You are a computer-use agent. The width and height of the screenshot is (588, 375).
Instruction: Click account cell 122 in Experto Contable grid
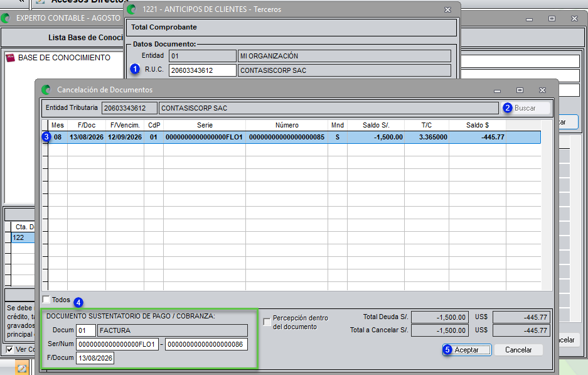(23, 237)
